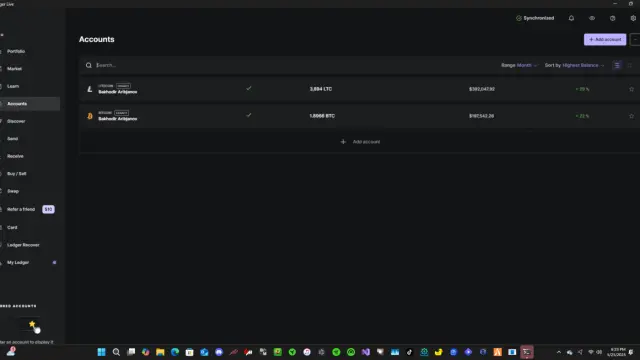Click the 3,694 LTC balance
This screenshot has height=360, width=640.
(321, 89)
